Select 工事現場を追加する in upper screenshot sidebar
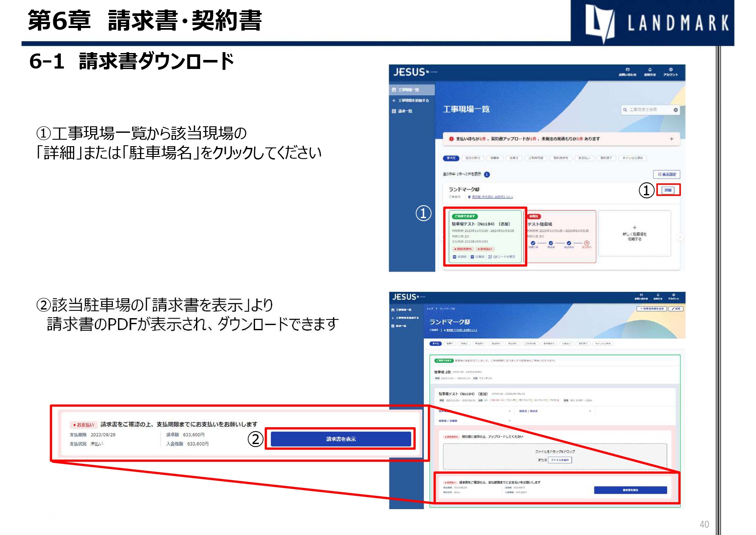The height and width of the screenshot is (535, 756). tap(411, 100)
